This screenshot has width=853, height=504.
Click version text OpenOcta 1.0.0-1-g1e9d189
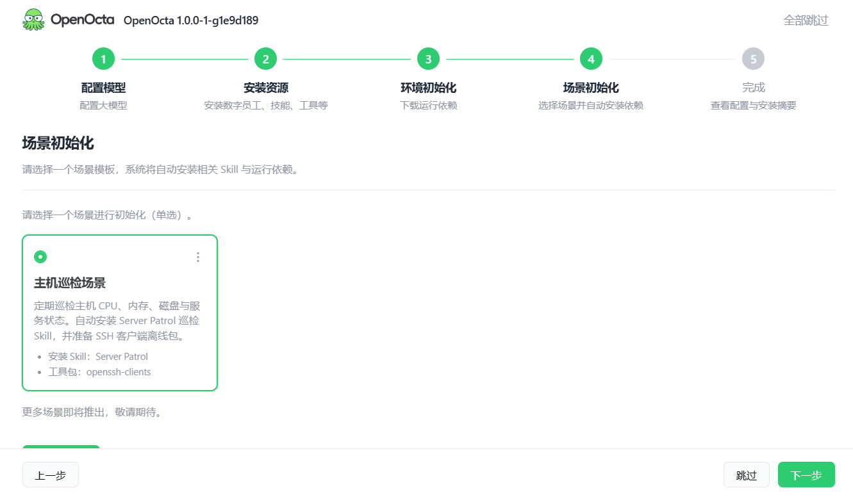(191, 20)
